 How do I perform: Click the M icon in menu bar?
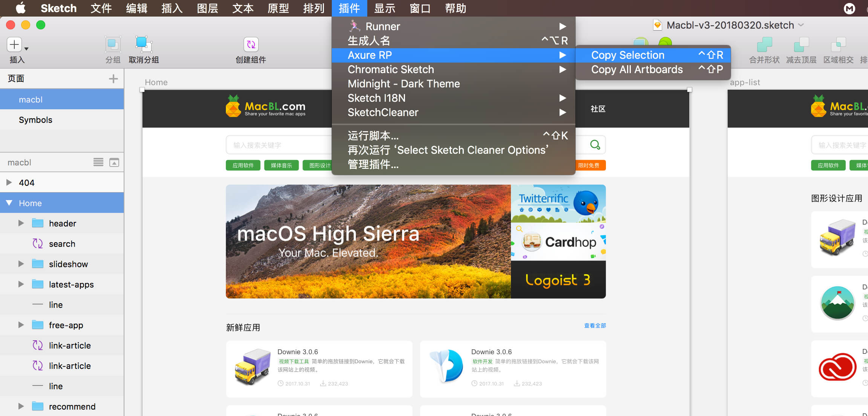[849, 8]
